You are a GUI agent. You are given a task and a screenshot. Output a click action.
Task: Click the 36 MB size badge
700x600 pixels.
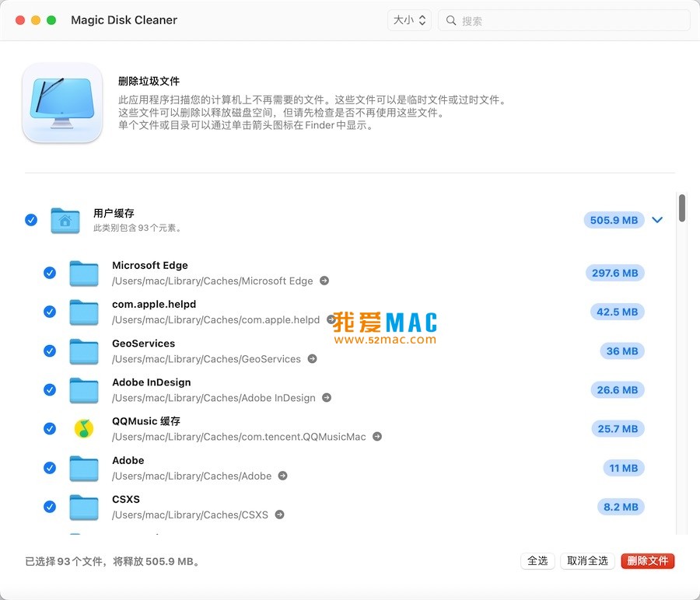tap(622, 351)
